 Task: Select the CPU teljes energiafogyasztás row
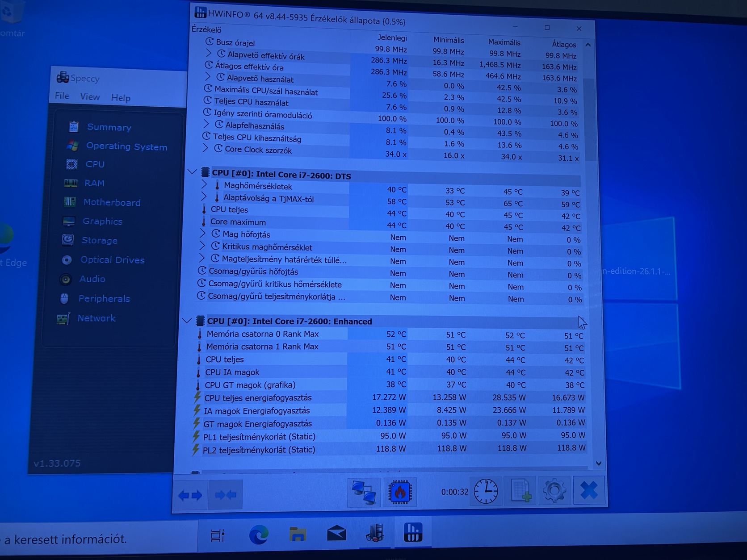pos(389,397)
